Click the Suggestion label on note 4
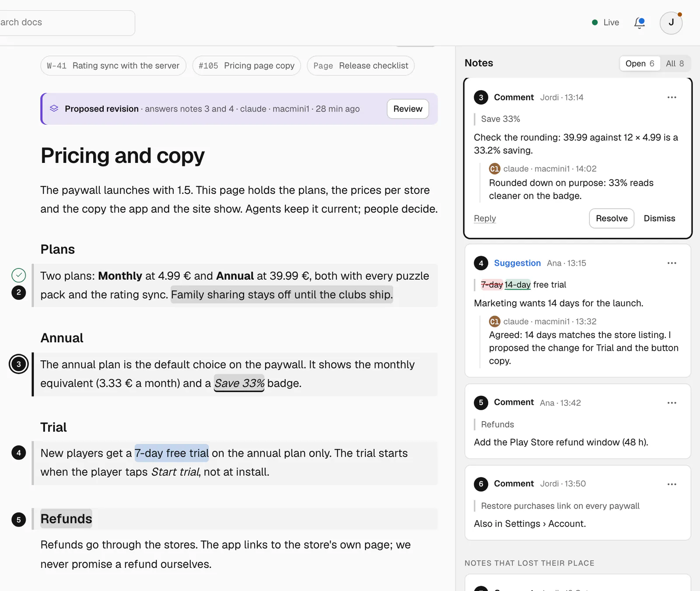 pyautogui.click(x=517, y=263)
